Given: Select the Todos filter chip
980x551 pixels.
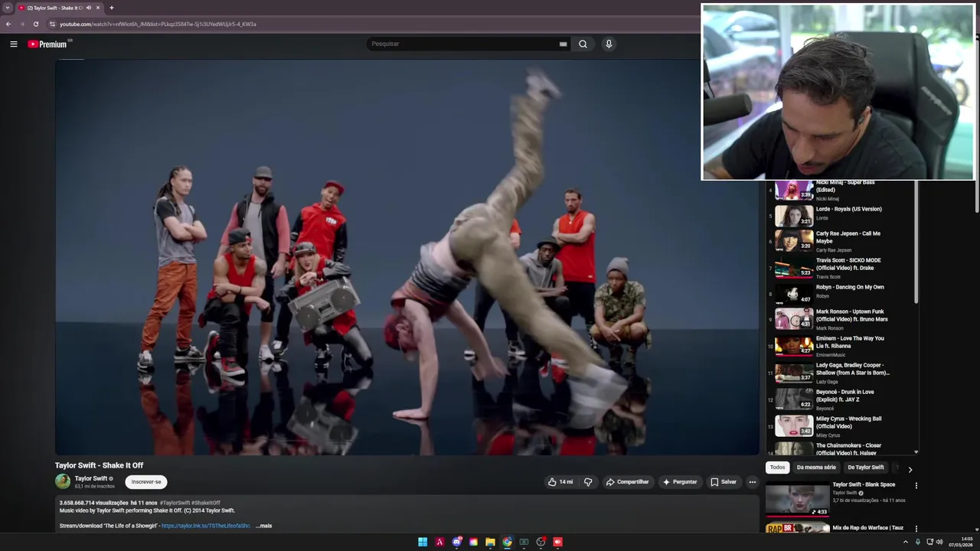Looking at the screenshot, I should [777, 468].
